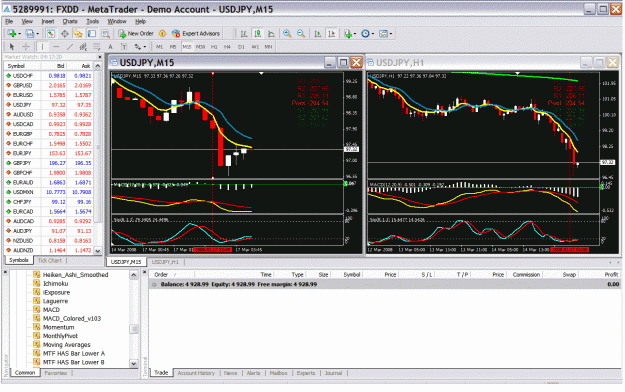
Task: Expand the Indicators dropdown arrow
Action: (355, 34)
